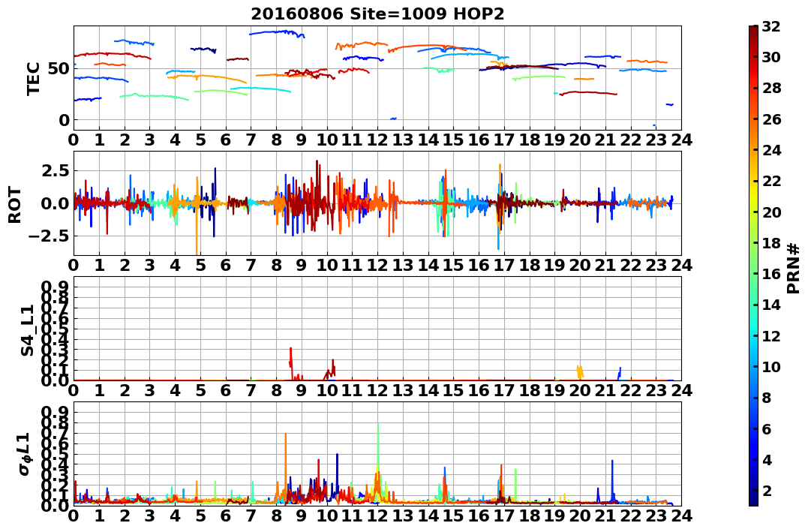The image size is (808, 532).
Task: Click hour '21' under the S4_L1 panel
Action: click(605, 390)
